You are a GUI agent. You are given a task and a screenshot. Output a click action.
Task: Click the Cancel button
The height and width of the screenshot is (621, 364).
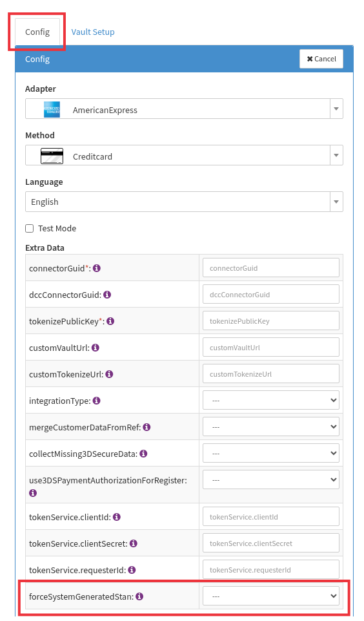[321, 59]
